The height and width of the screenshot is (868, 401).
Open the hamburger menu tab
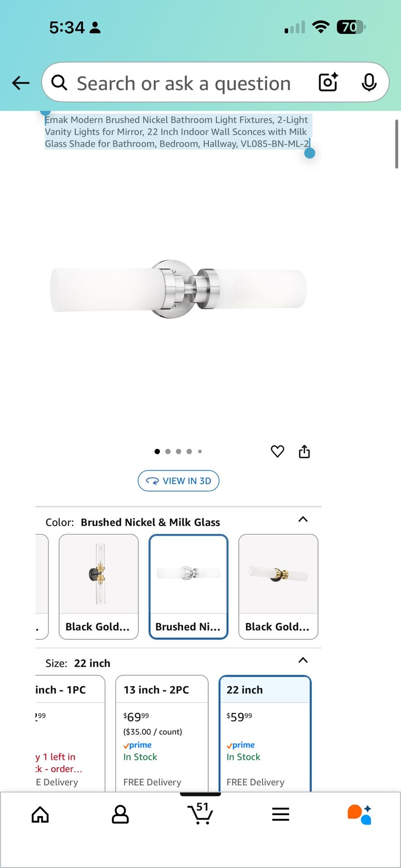coord(281,815)
